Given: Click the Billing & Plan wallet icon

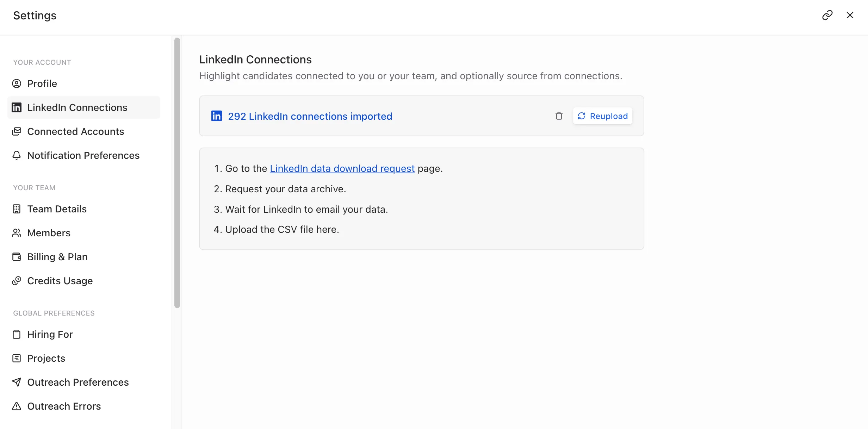Looking at the screenshot, I should pyautogui.click(x=17, y=257).
